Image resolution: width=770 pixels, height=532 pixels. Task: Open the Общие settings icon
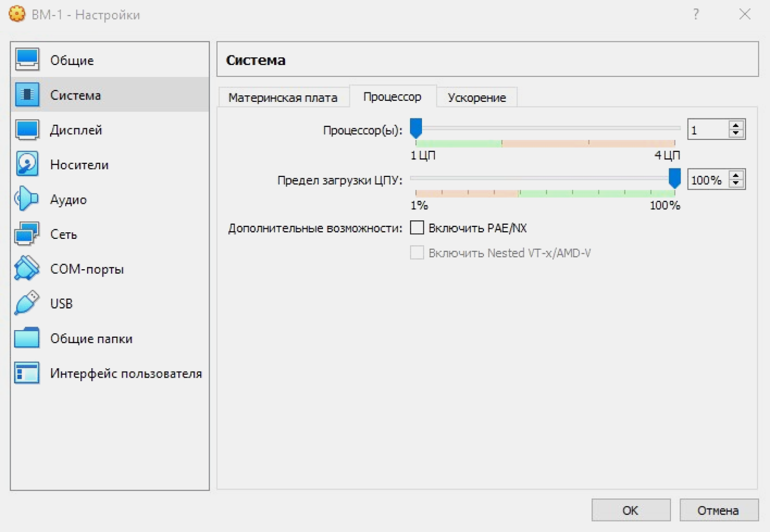tap(27, 60)
